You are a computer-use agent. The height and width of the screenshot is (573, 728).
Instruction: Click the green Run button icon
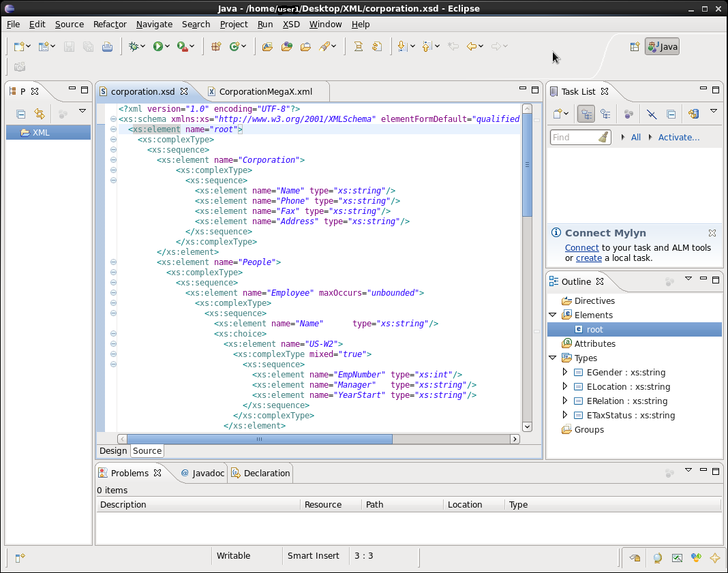[x=157, y=46]
